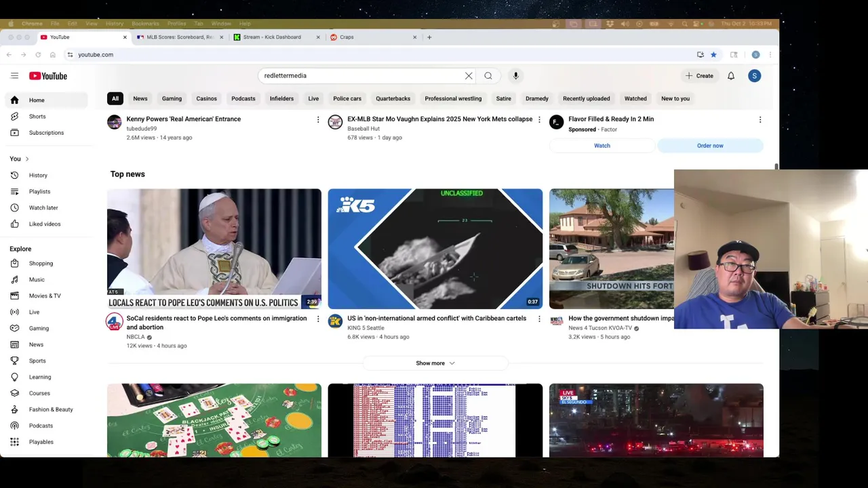The width and height of the screenshot is (868, 488).
Task: Open KING 5 Seattle channel link
Action: click(366, 328)
